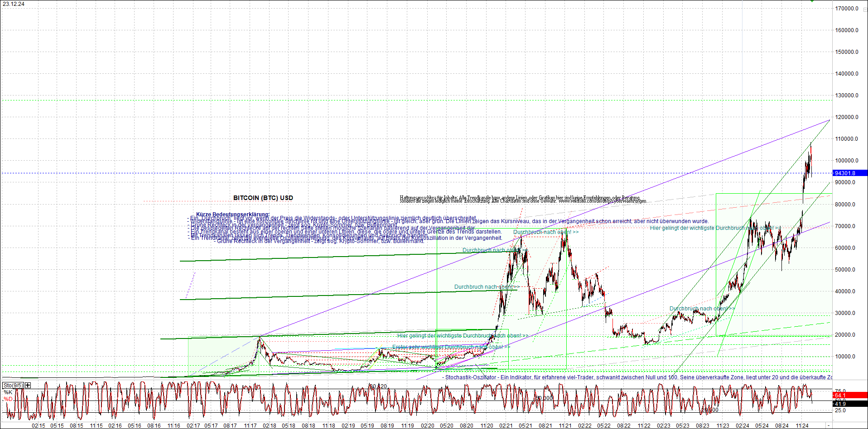Viewport: 868px width, 429px height.
Task: Click the black stochastic value label 41.9
Action: (850, 404)
